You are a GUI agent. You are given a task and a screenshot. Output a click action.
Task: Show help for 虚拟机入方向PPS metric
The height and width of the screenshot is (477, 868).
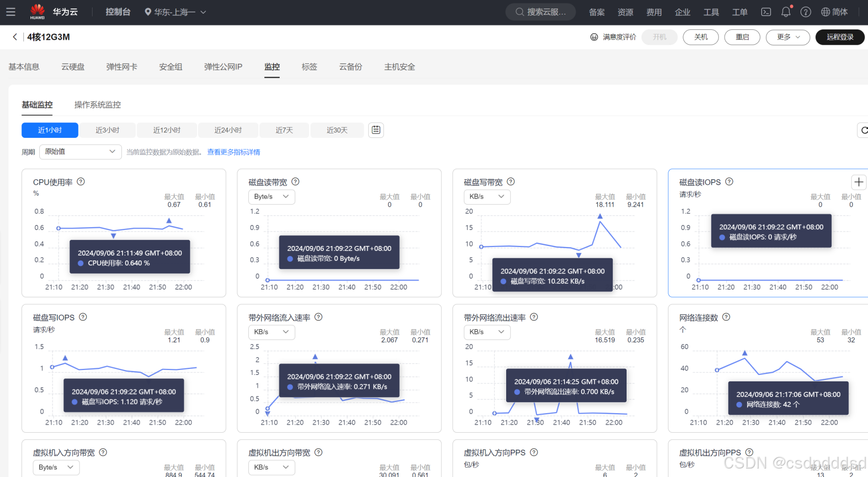534,453
